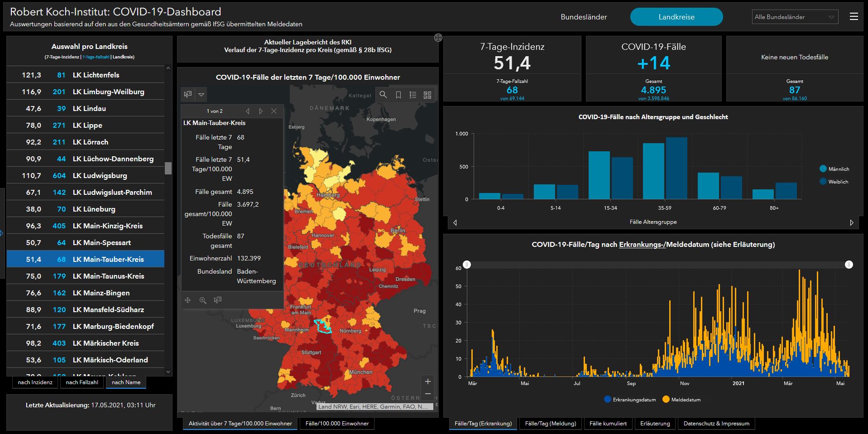Click the select-feature icon in popup footer
This screenshot has height=434, width=868.
pos(218,300)
